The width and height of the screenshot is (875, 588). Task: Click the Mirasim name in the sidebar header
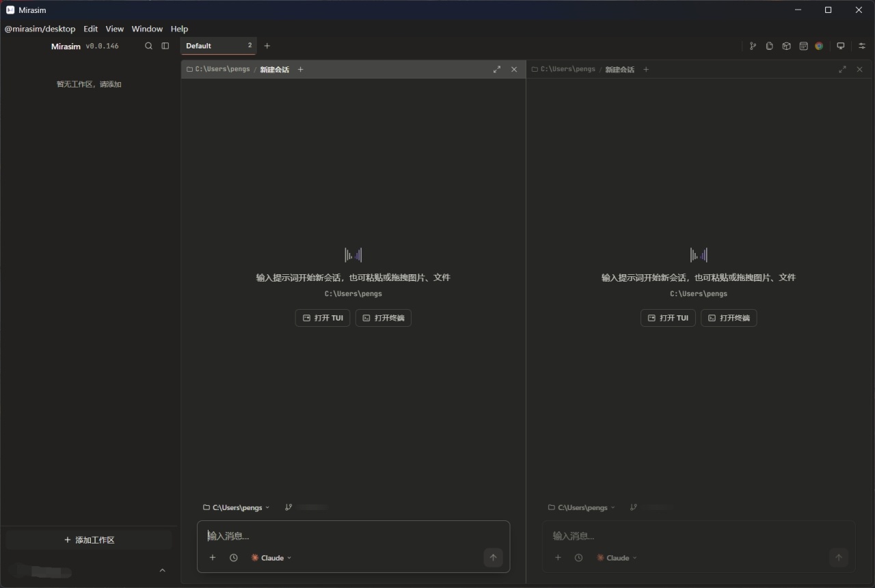(66, 46)
